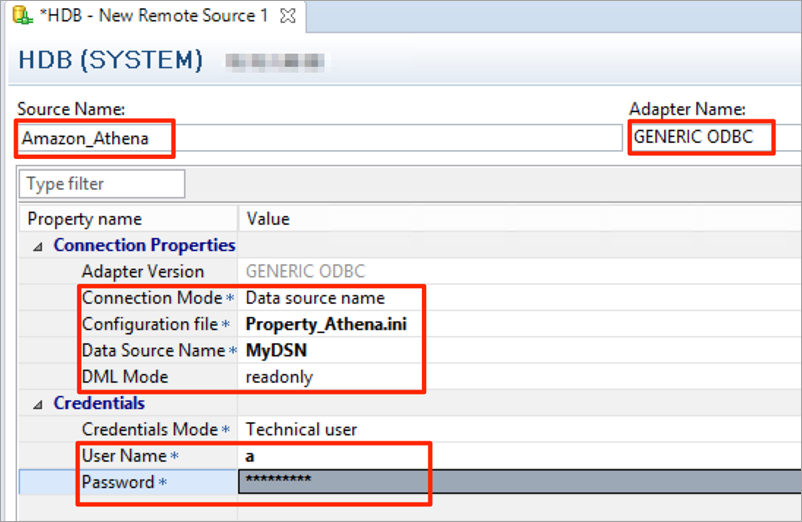This screenshot has width=802, height=522.
Task: Select the Connection Mode property label
Action: click(152, 298)
